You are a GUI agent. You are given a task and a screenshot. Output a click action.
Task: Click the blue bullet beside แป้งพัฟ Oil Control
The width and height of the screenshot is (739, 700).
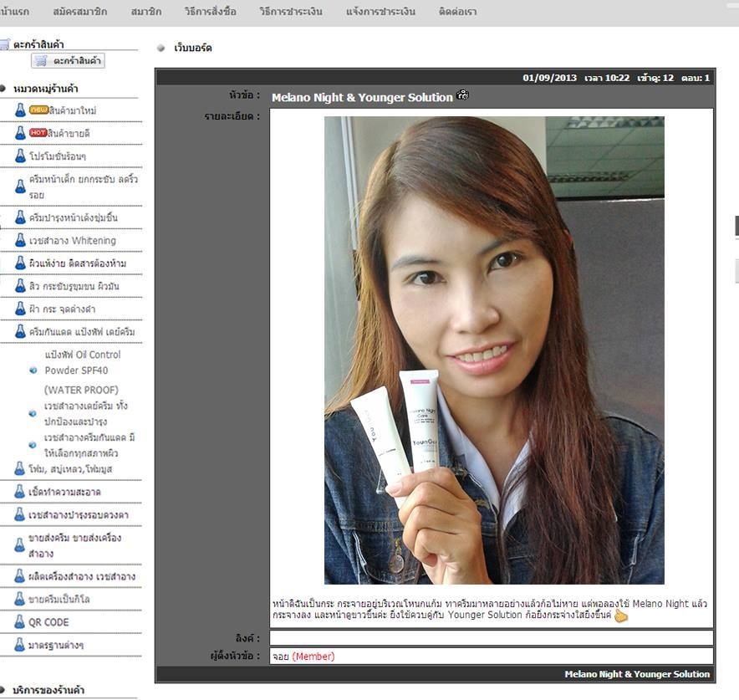(x=33, y=370)
